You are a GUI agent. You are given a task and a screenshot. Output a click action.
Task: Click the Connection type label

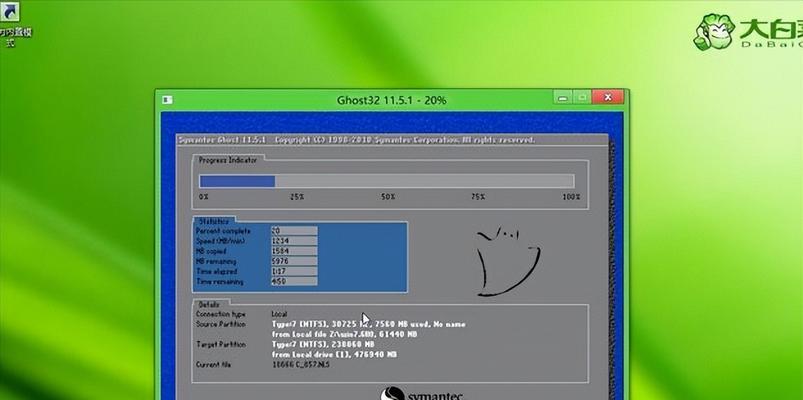(221, 314)
